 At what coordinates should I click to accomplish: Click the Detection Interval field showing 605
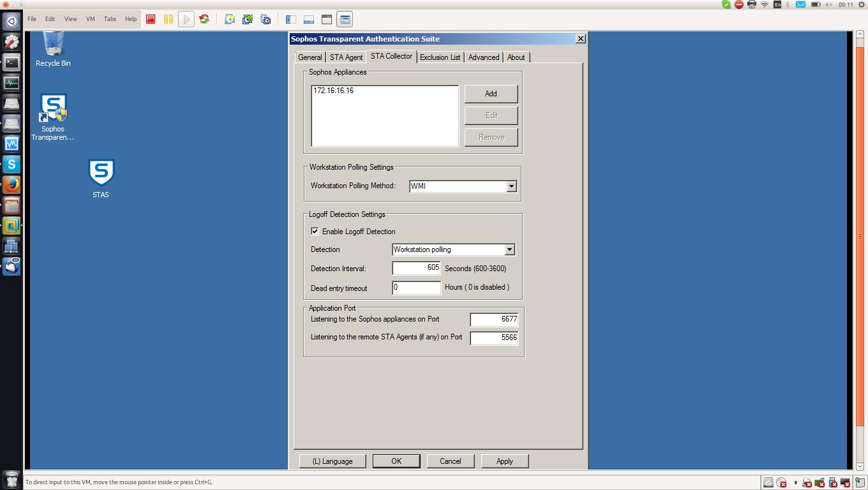[x=416, y=269]
